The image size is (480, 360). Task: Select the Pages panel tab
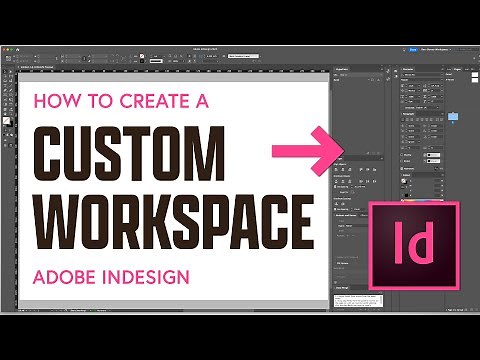click(458, 69)
